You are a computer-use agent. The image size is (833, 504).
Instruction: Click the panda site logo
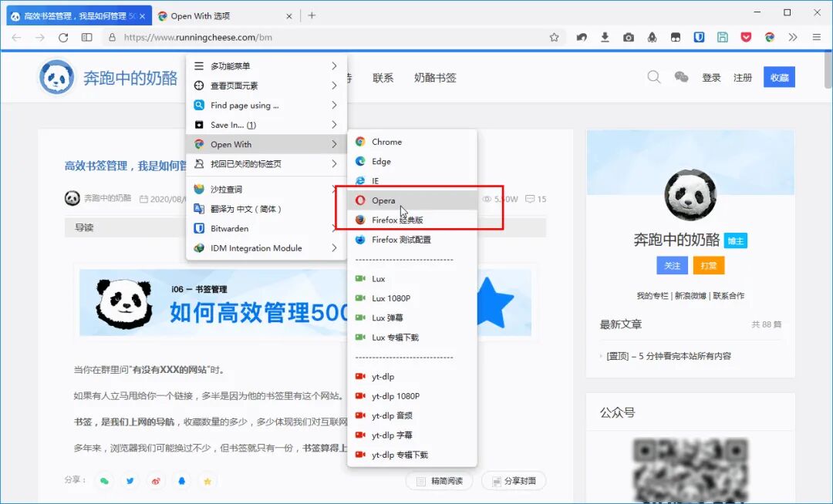(56, 78)
